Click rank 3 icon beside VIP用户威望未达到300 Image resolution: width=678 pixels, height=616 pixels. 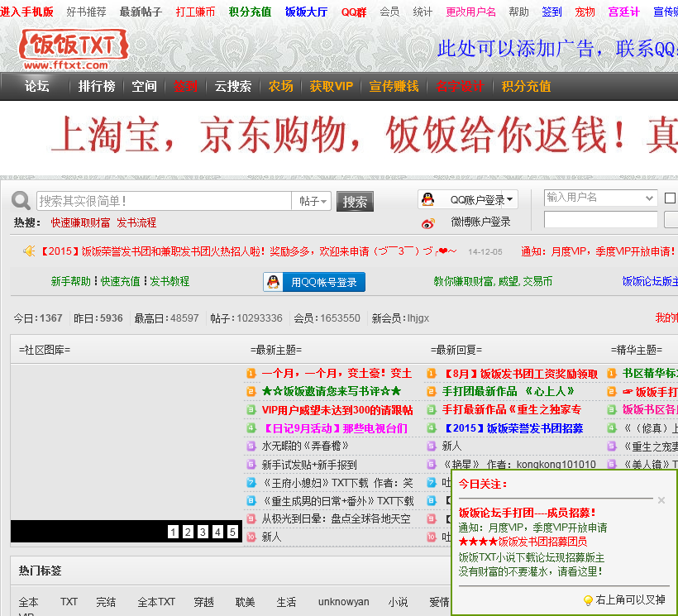click(x=251, y=409)
